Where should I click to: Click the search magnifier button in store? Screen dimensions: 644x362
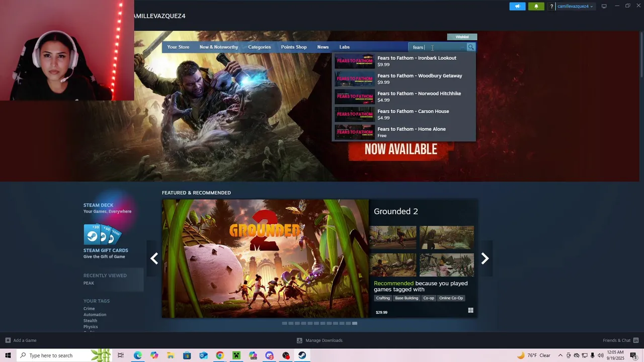pyautogui.click(x=471, y=47)
